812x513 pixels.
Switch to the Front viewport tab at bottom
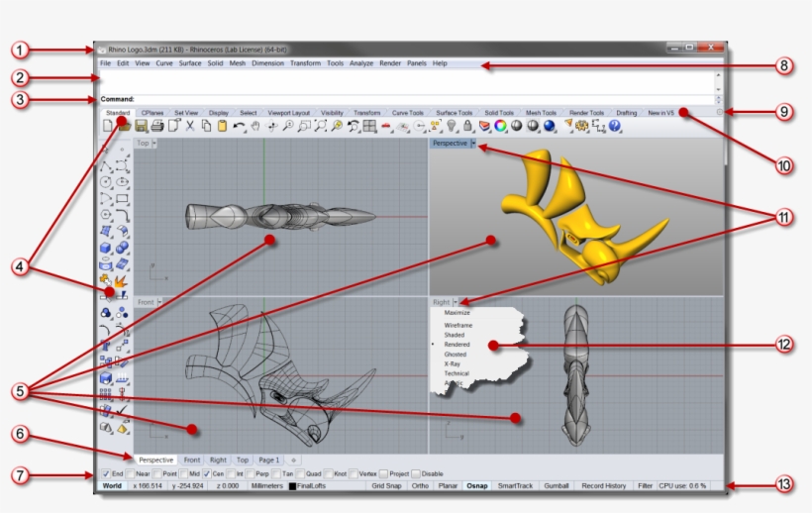(x=191, y=460)
